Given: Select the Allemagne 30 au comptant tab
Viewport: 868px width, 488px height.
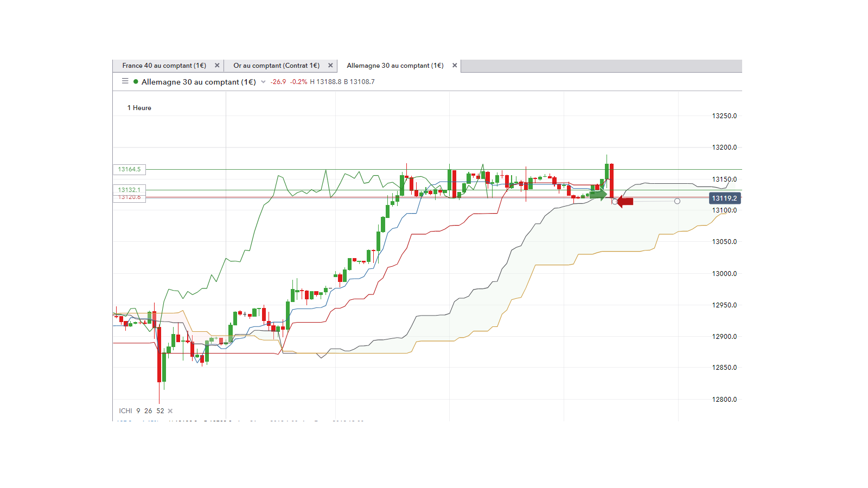Looking at the screenshot, I should [395, 66].
